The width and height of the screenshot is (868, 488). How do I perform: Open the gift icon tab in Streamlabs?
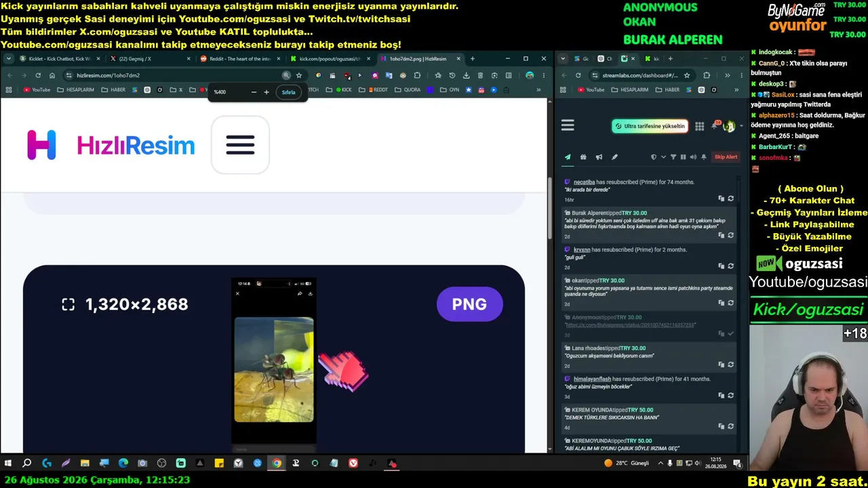click(x=583, y=157)
